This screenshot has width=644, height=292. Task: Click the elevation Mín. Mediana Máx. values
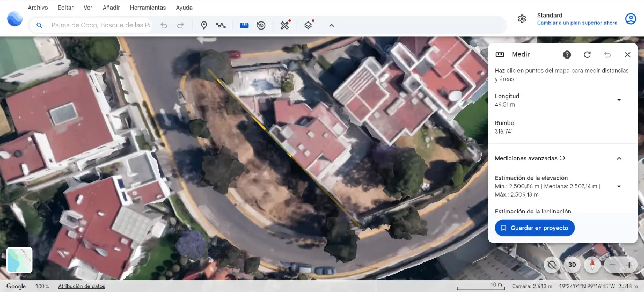pyautogui.click(x=547, y=190)
